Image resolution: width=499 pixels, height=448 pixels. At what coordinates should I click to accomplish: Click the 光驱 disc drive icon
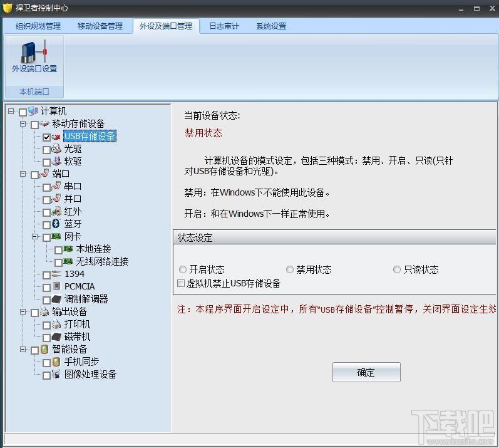(56, 148)
